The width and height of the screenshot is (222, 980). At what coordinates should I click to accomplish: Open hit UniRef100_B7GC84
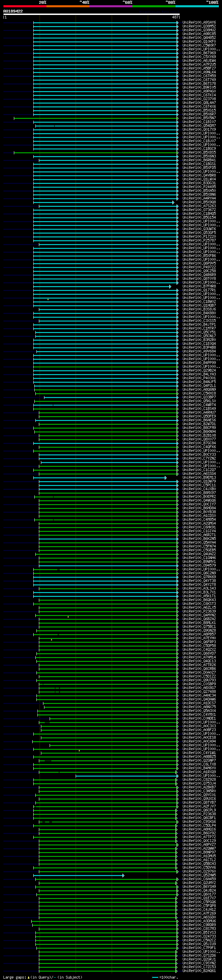(199, 443)
